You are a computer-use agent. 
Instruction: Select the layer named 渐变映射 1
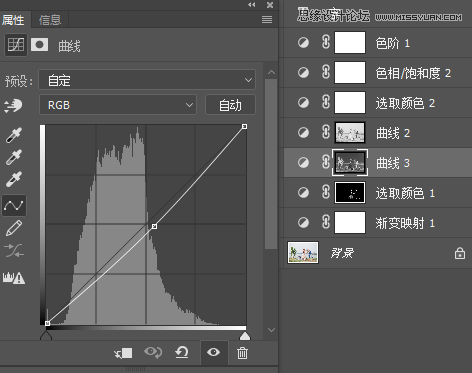pos(405,223)
